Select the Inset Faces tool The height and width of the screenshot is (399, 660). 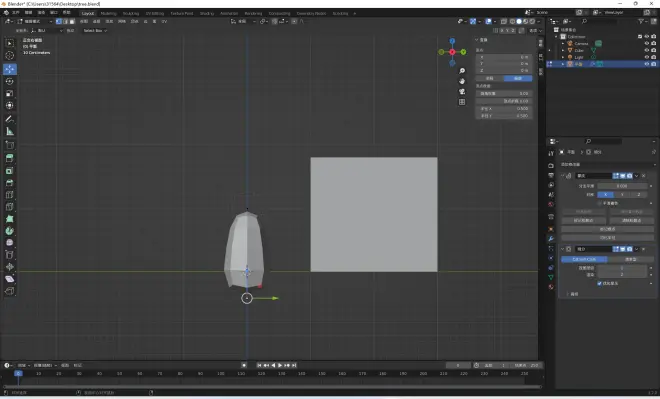pyautogui.click(x=9, y=171)
